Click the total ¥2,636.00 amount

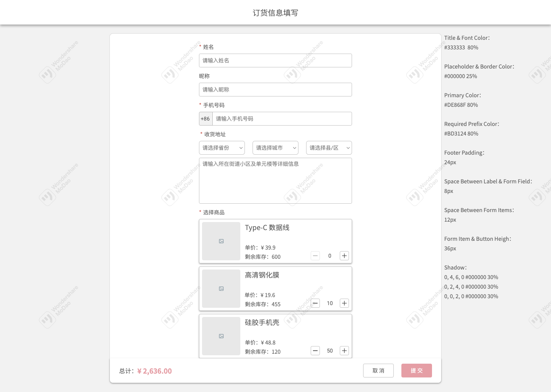coord(155,371)
